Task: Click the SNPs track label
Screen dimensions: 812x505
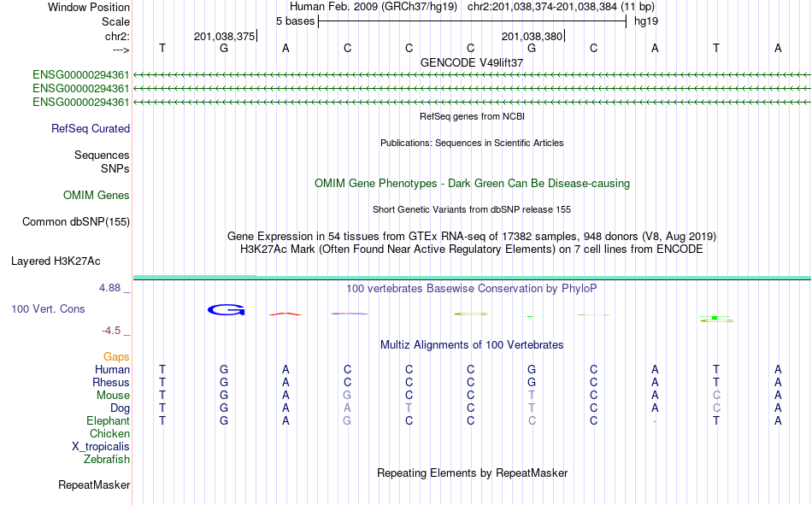Action: pyautogui.click(x=115, y=168)
